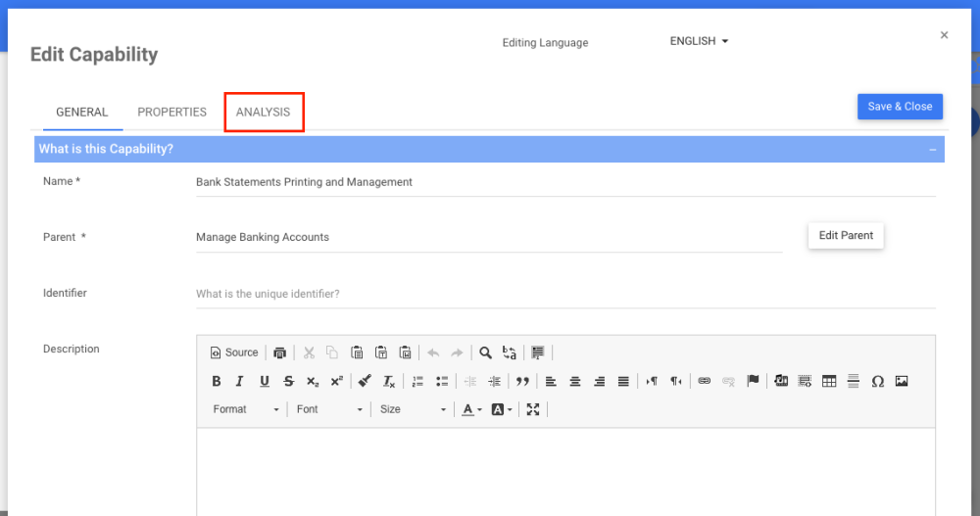The image size is (980, 516).
Task: Insert a numbered list
Action: click(417, 381)
